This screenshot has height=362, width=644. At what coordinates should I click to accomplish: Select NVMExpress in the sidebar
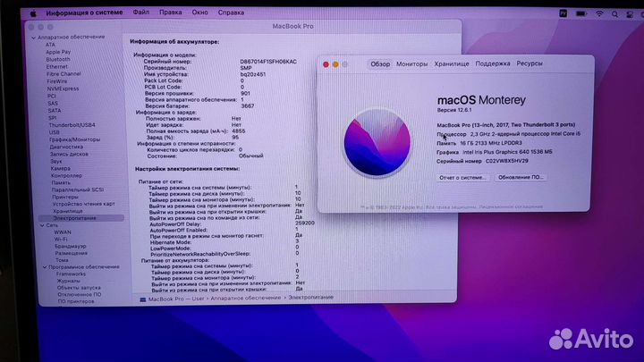[x=63, y=88]
